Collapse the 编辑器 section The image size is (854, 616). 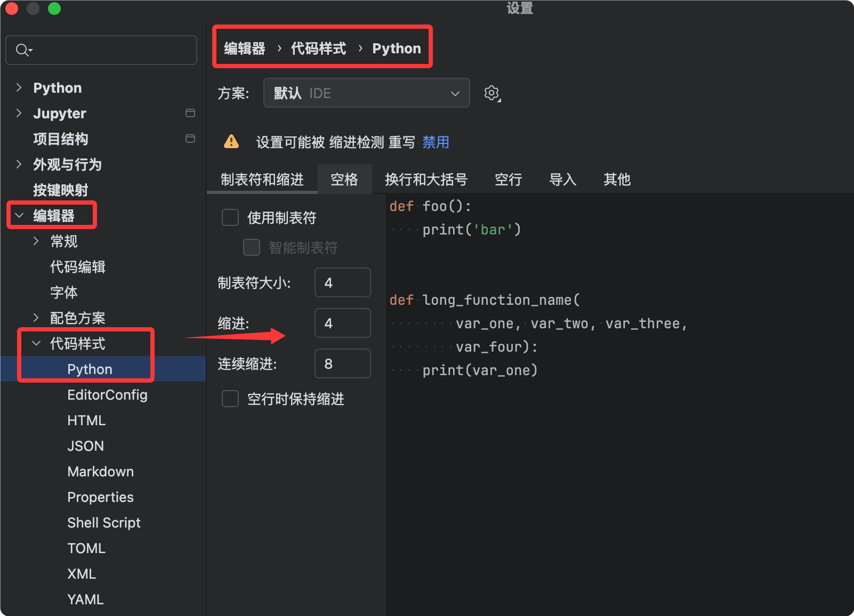coord(19,215)
